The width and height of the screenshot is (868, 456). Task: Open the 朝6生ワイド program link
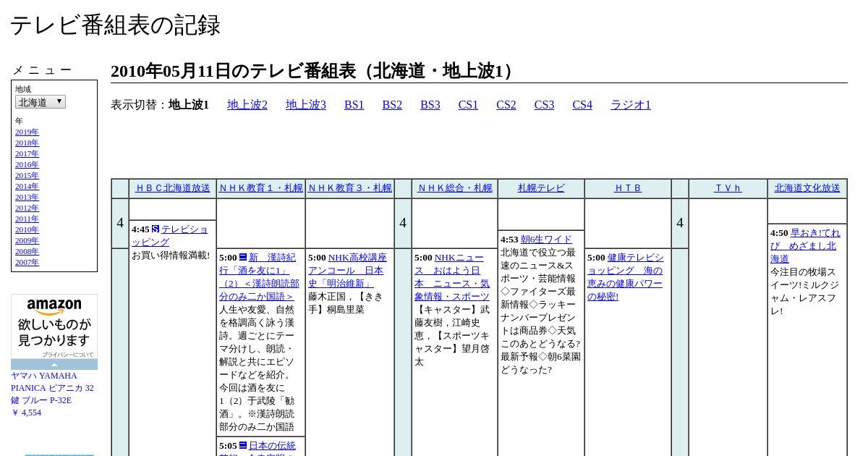[546, 240]
